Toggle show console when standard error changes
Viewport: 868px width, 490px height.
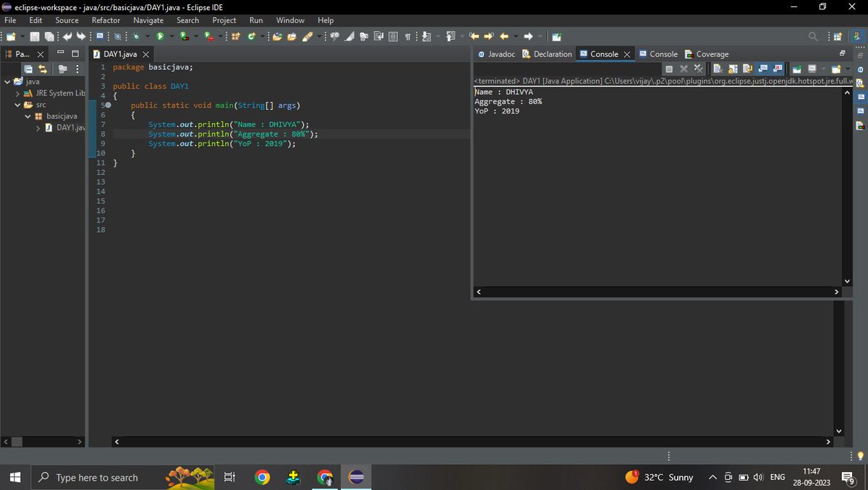(778, 69)
